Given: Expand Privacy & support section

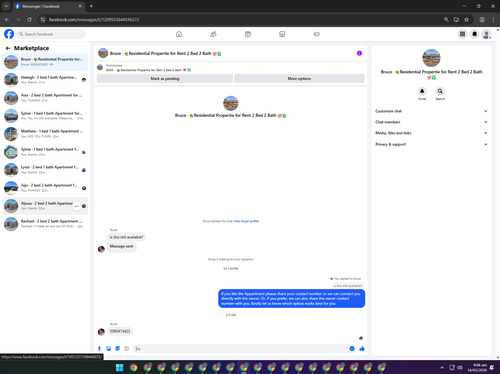Looking at the screenshot, I should tap(431, 144).
